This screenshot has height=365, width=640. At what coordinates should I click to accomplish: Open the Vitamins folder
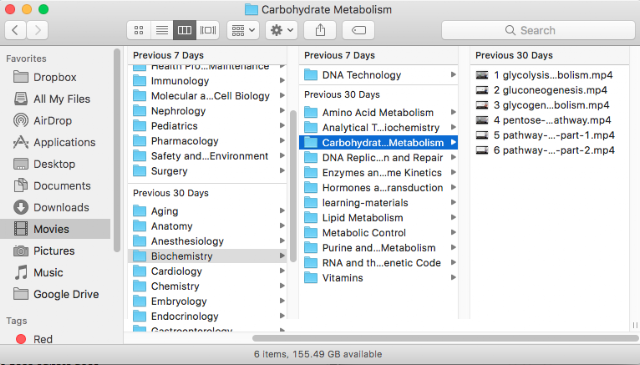[378, 278]
